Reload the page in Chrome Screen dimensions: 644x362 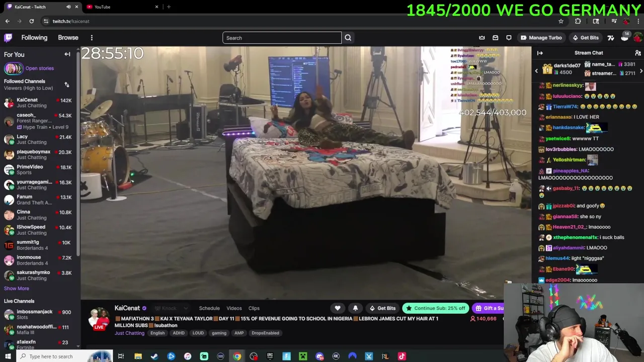pyautogui.click(x=31, y=21)
